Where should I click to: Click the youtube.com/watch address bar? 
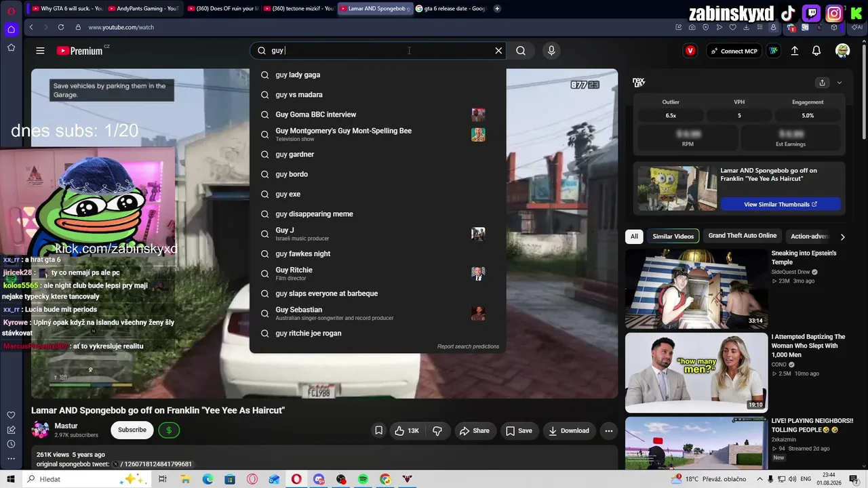tap(121, 27)
